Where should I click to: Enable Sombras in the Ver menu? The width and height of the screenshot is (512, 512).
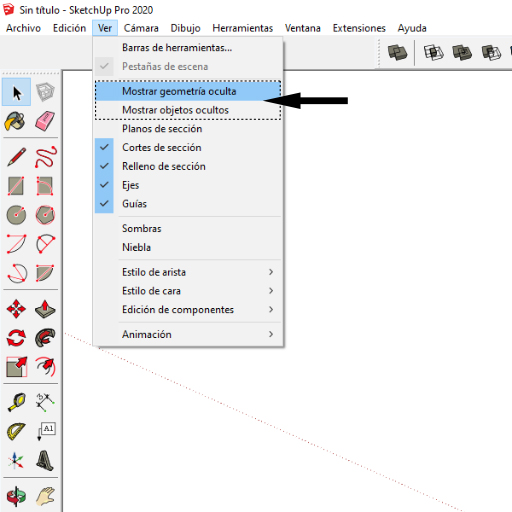[x=188, y=228]
